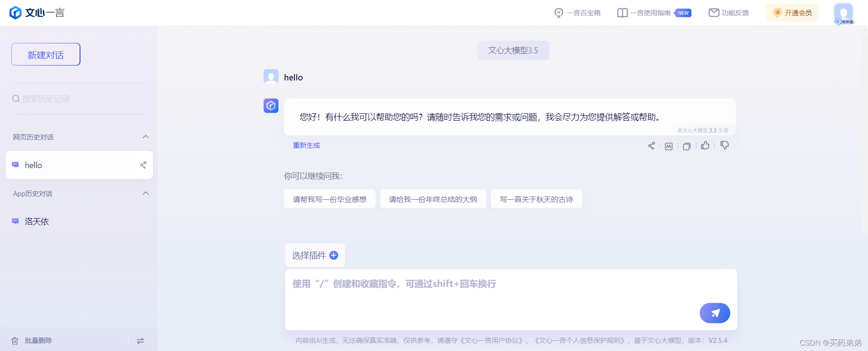Open the 洛天依 app conversation
Image resolution: width=868 pixels, height=351 pixels.
[x=79, y=221]
